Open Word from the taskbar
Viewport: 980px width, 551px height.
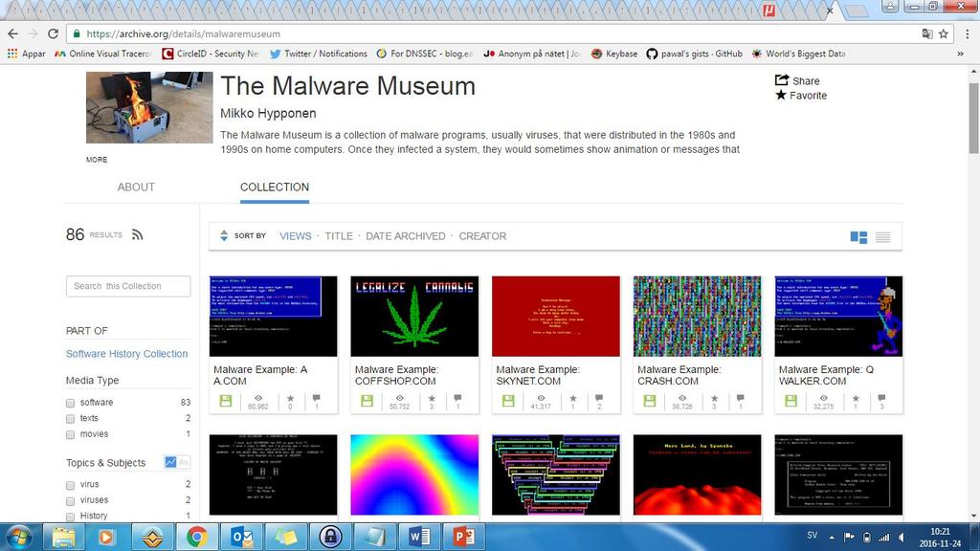pyautogui.click(x=419, y=537)
